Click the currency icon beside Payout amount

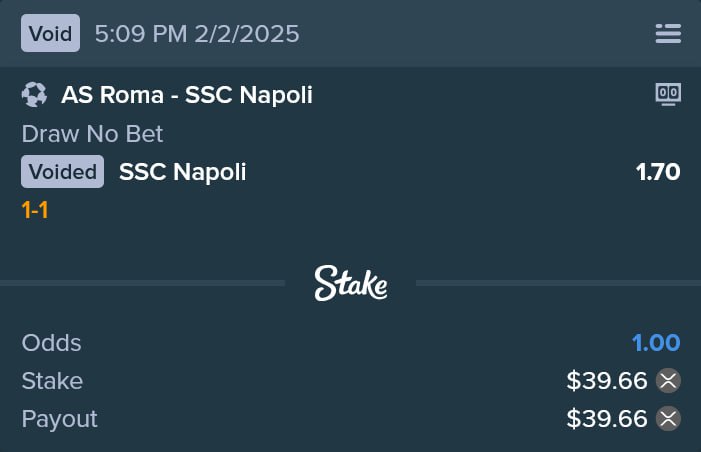coord(668,419)
